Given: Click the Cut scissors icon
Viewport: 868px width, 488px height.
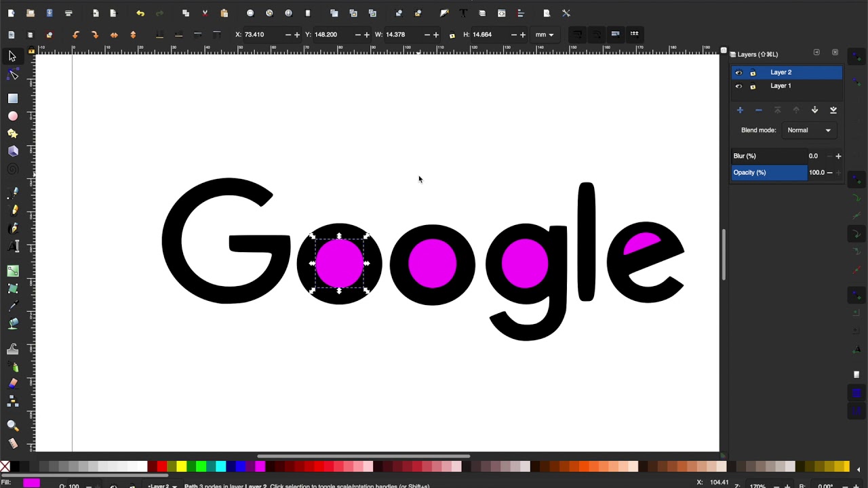Looking at the screenshot, I should 205,13.
